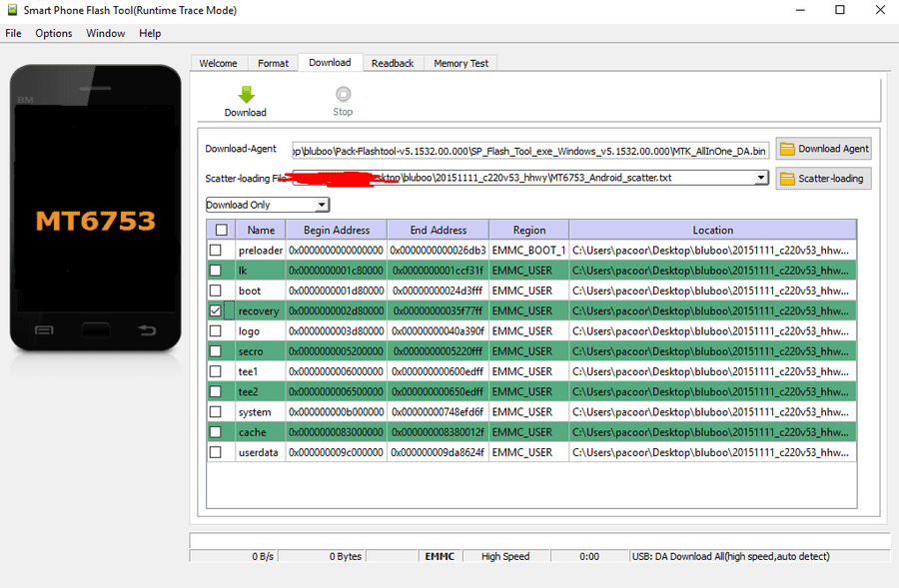This screenshot has height=588, width=899.
Task: Click the Location column header
Action: pos(712,230)
